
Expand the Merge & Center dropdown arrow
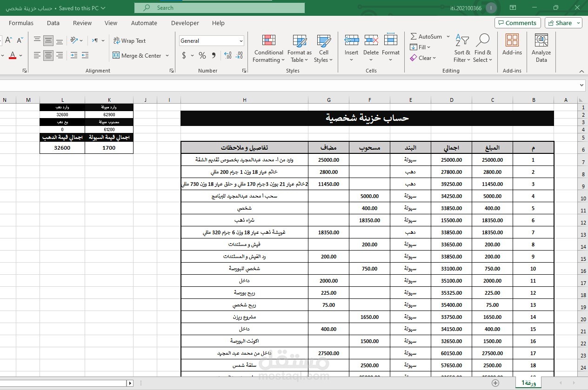pyautogui.click(x=166, y=55)
